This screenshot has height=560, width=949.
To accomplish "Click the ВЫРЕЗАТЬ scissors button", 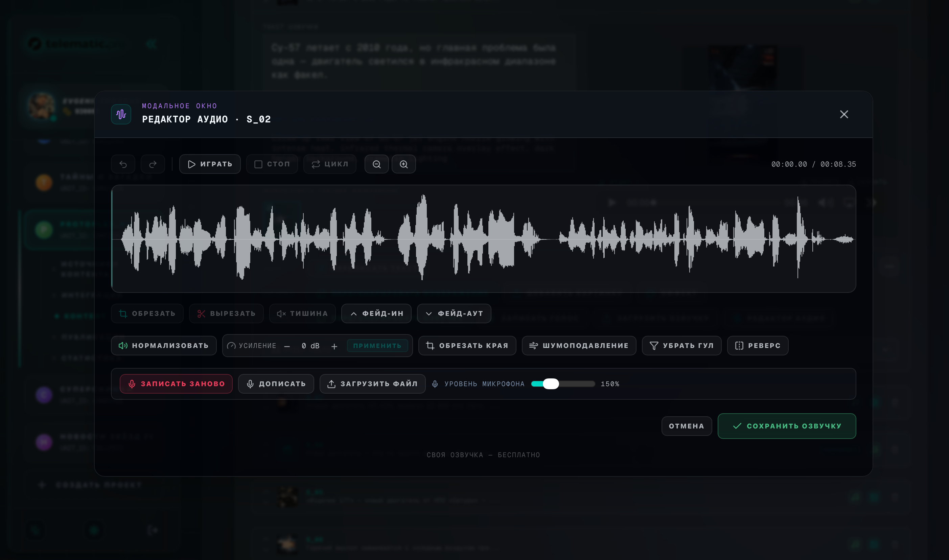I will [226, 313].
